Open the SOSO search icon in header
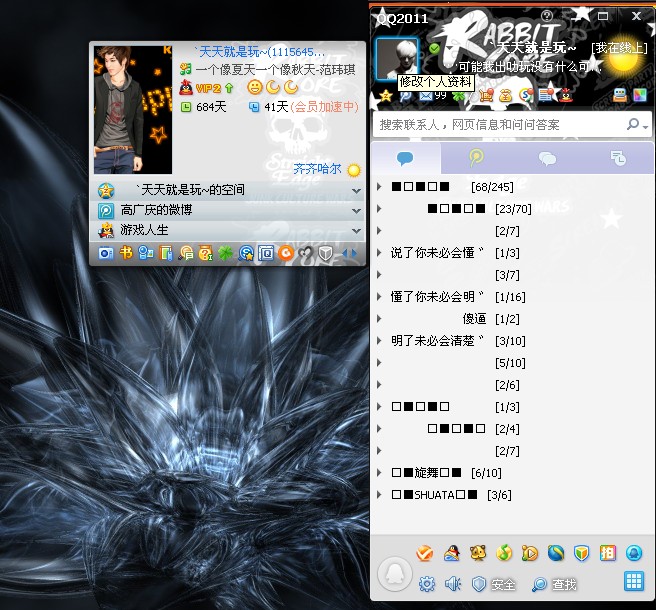This screenshot has height=610, width=656. [x=526, y=96]
